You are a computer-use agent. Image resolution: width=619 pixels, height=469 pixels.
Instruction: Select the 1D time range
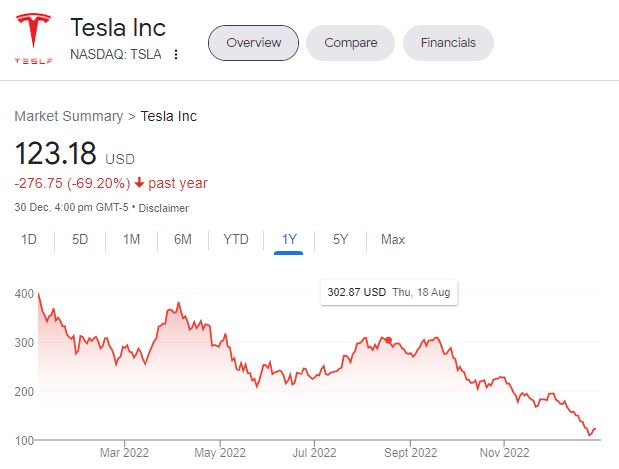pyautogui.click(x=29, y=240)
